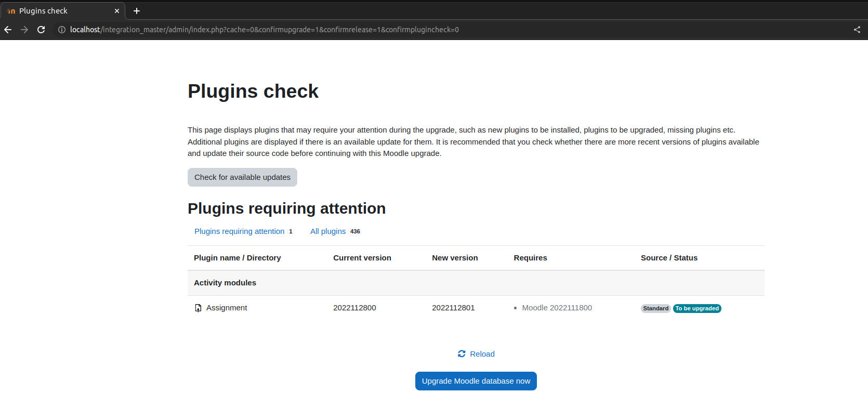Click the Reload link
This screenshot has height=419, width=868.
[x=482, y=354]
